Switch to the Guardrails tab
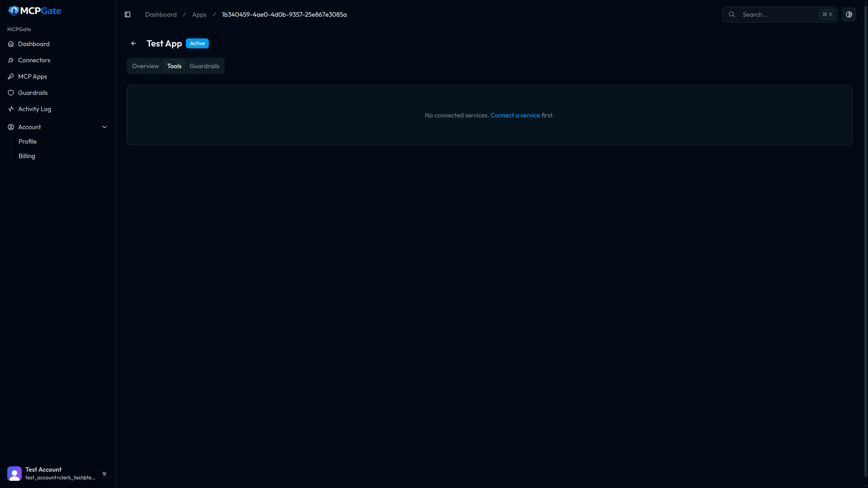This screenshot has width=868, height=488. 204,66
